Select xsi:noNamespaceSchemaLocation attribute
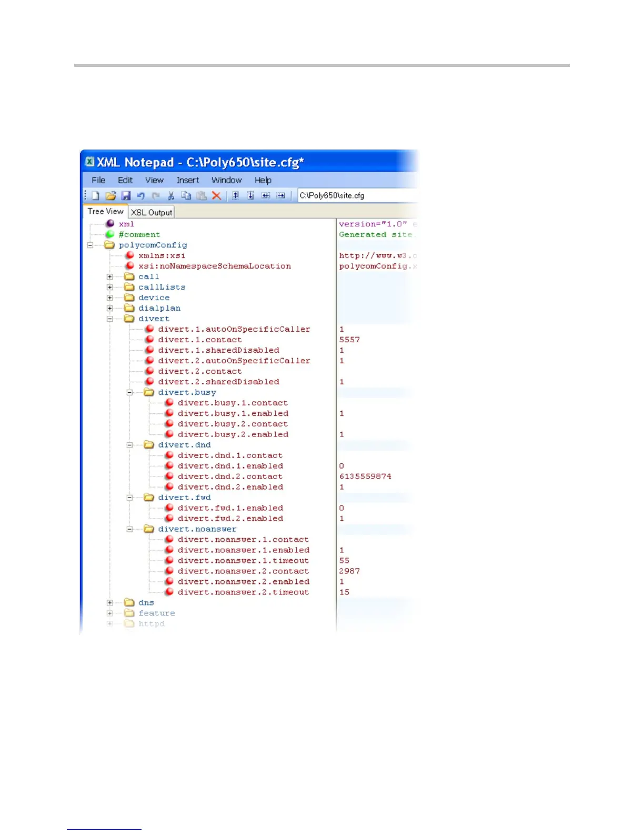 215,266
